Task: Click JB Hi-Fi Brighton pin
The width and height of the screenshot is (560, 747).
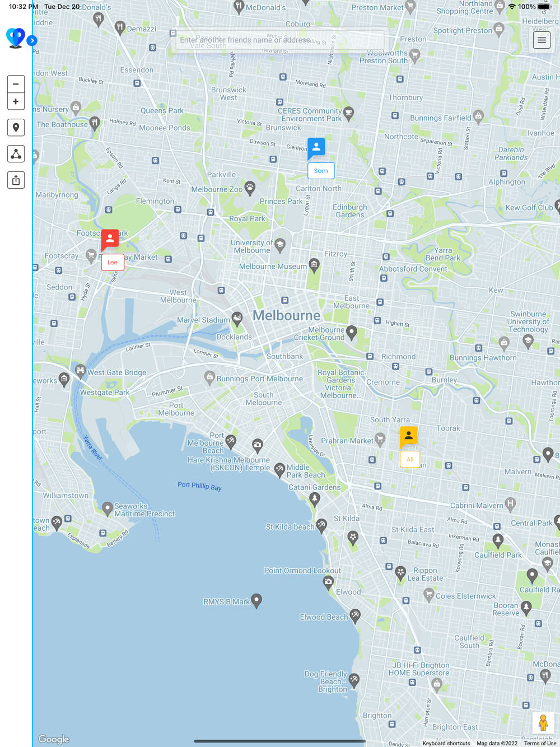Action: pos(437,684)
